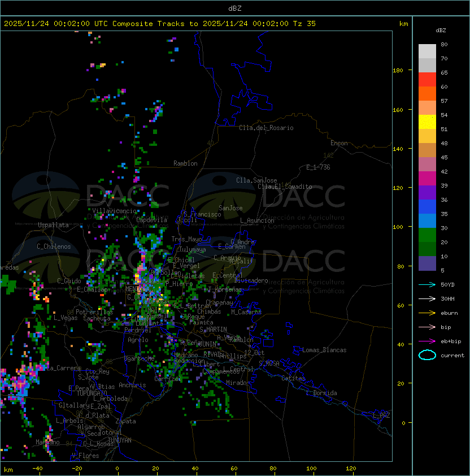Select the light gray 70-80 dBZ swatch
The height and width of the screenshot is (476, 470).
coord(427,51)
